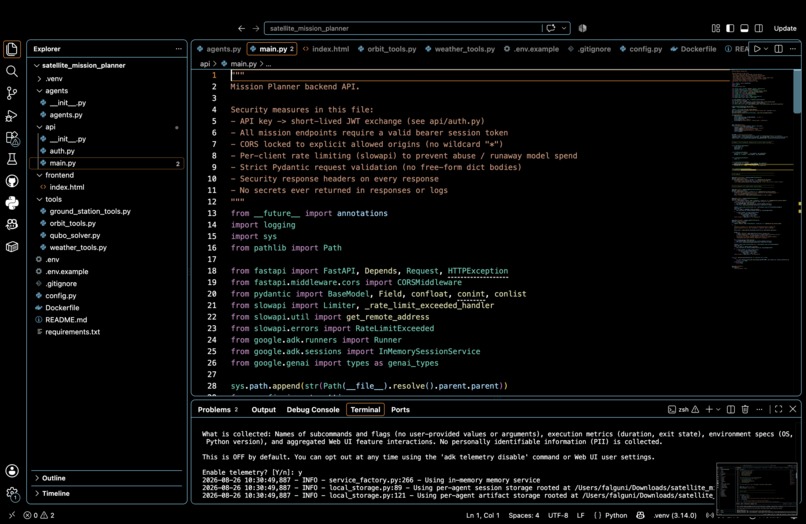Open the Ports panel tab
The width and height of the screenshot is (806, 524).
click(400, 410)
